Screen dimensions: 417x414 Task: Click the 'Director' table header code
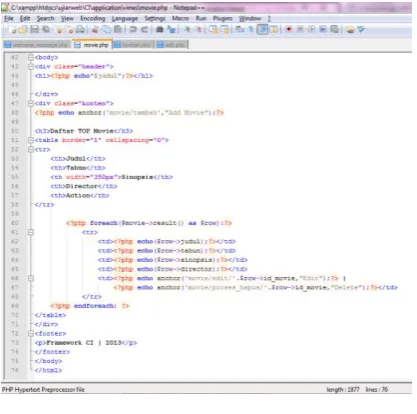point(82,186)
